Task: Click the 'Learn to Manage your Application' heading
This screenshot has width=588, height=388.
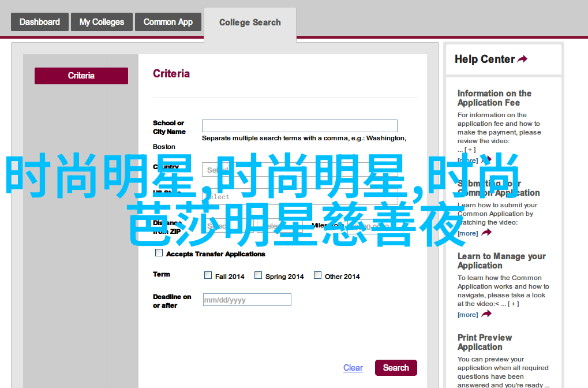Action: coord(501,261)
